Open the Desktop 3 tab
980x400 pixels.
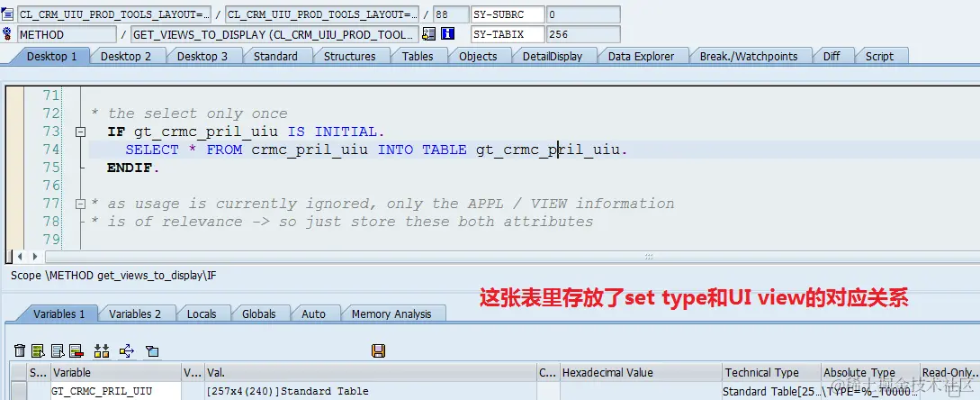point(202,57)
